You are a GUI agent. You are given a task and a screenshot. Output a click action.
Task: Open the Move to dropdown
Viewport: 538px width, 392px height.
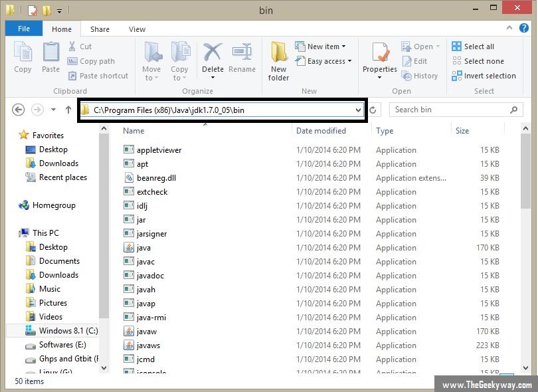pos(151,61)
